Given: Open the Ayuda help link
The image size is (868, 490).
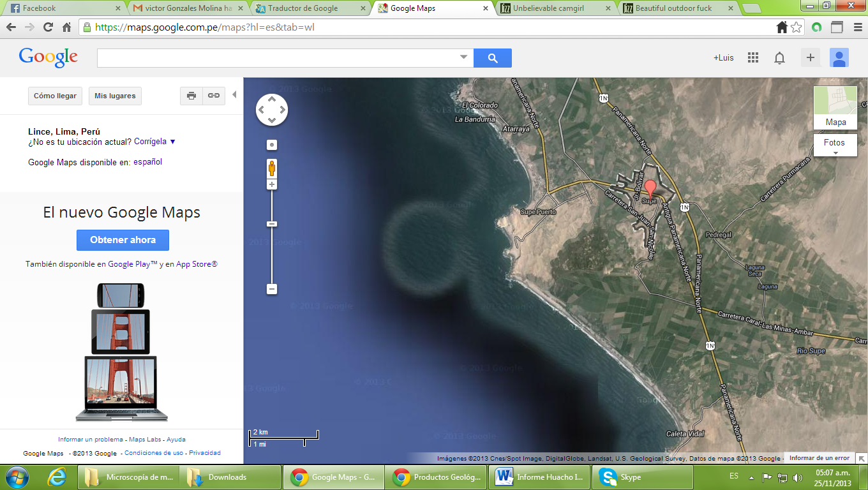Looking at the screenshot, I should tap(176, 440).
